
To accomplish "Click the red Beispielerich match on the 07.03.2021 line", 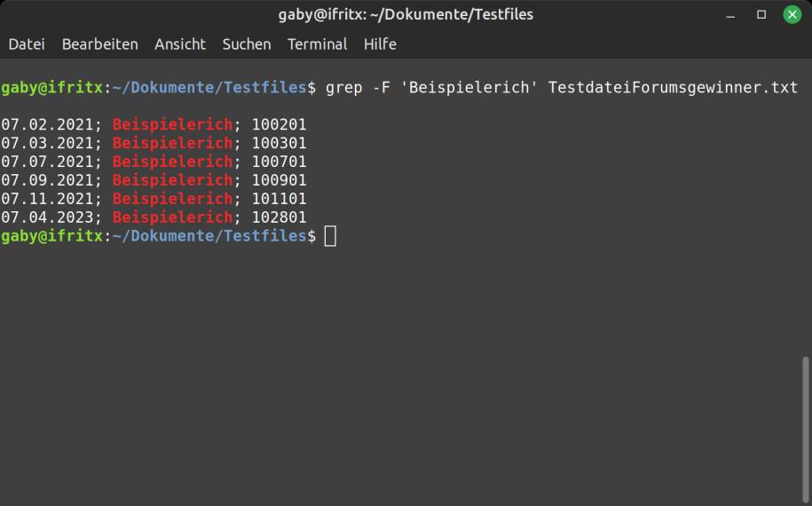I will point(172,143).
